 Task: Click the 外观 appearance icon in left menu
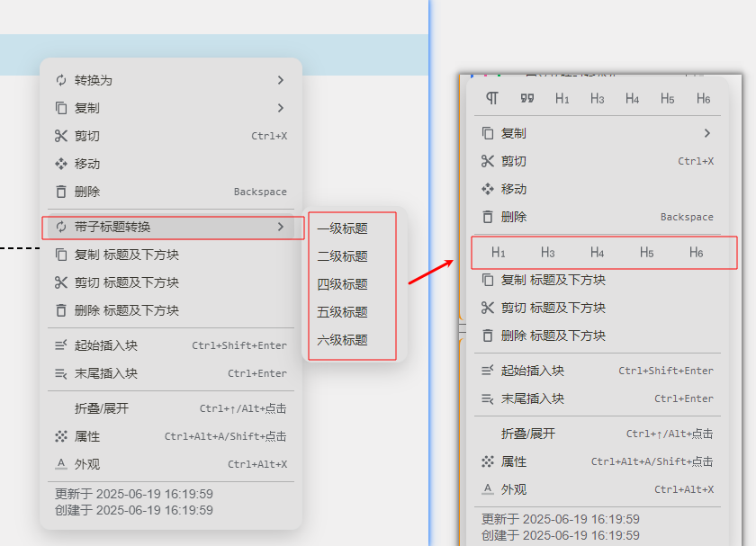[61, 464]
